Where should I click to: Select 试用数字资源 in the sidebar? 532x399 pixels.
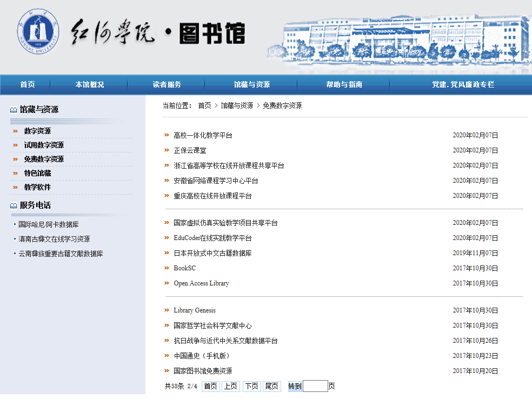pos(44,145)
